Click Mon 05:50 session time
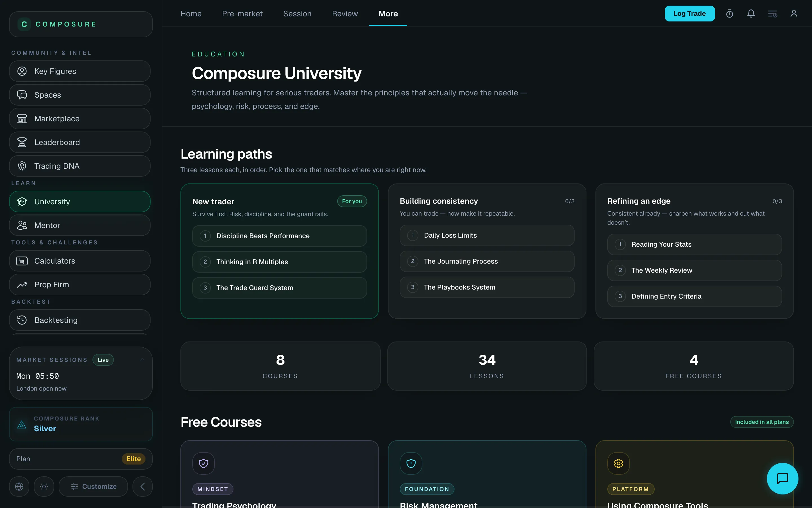Viewport: 812px width, 508px height. tap(37, 376)
